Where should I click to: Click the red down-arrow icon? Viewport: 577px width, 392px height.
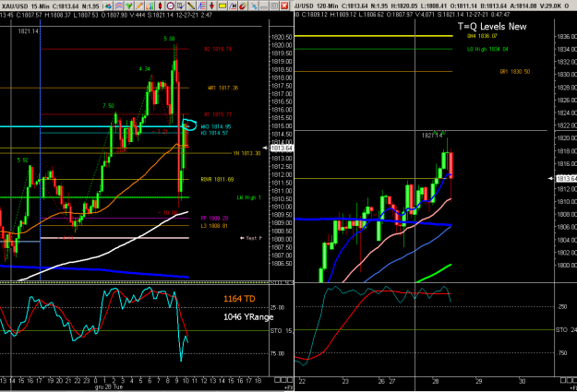coord(211,6)
